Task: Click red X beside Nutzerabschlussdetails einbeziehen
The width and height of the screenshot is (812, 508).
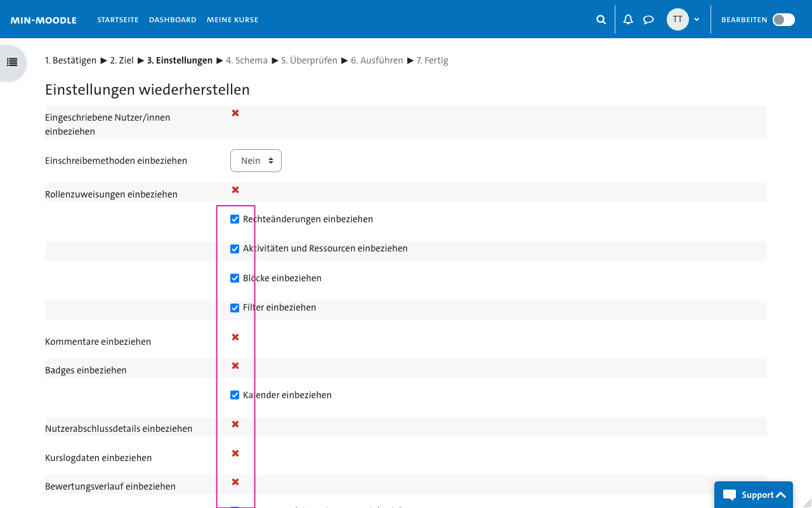Action: (235, 424)
